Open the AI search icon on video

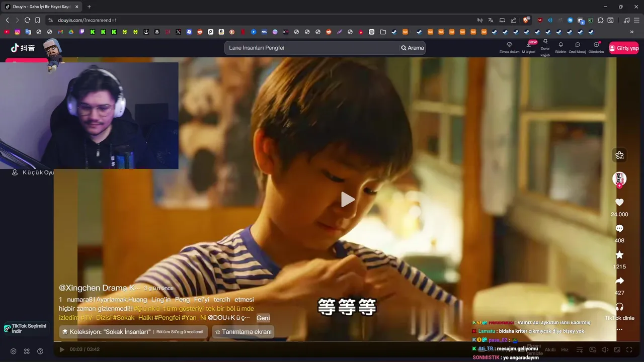coord(619,155)
